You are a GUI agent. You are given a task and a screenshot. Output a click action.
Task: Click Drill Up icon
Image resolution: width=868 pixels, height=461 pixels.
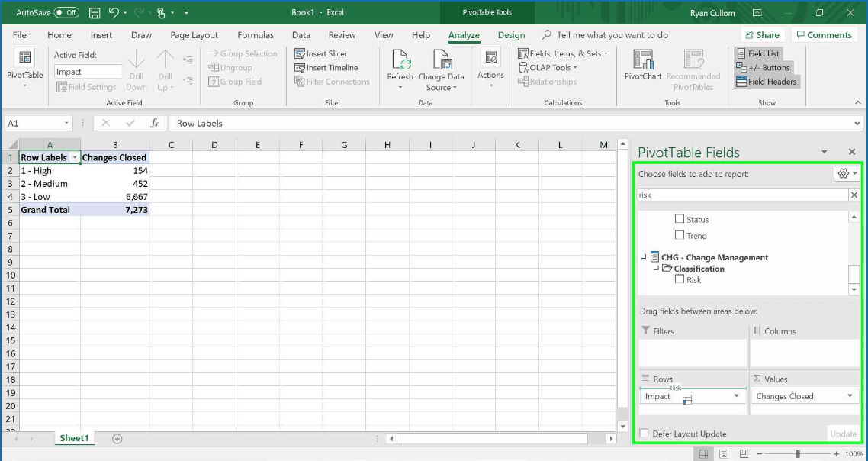165,70
